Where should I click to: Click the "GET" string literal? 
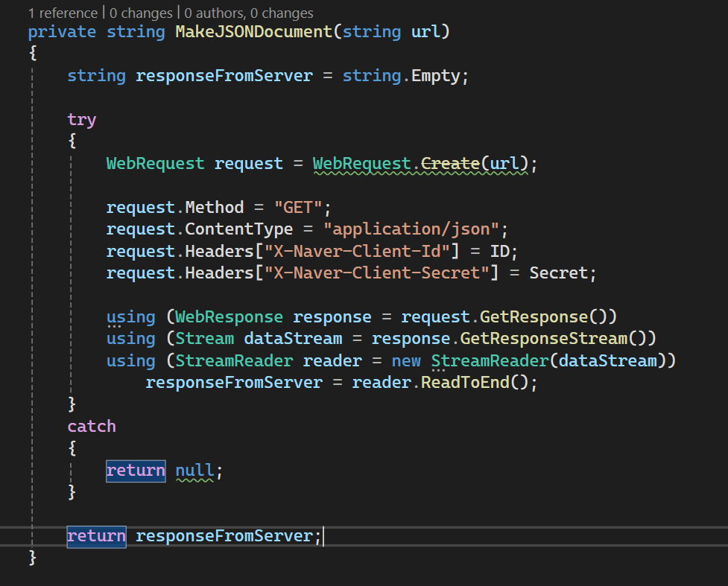(298, 208)
